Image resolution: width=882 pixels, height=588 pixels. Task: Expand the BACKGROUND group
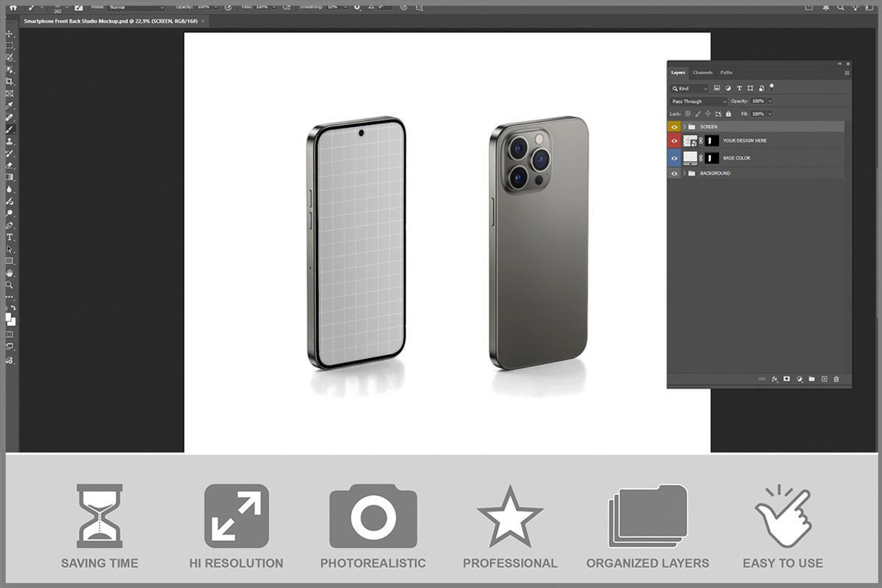684,173
